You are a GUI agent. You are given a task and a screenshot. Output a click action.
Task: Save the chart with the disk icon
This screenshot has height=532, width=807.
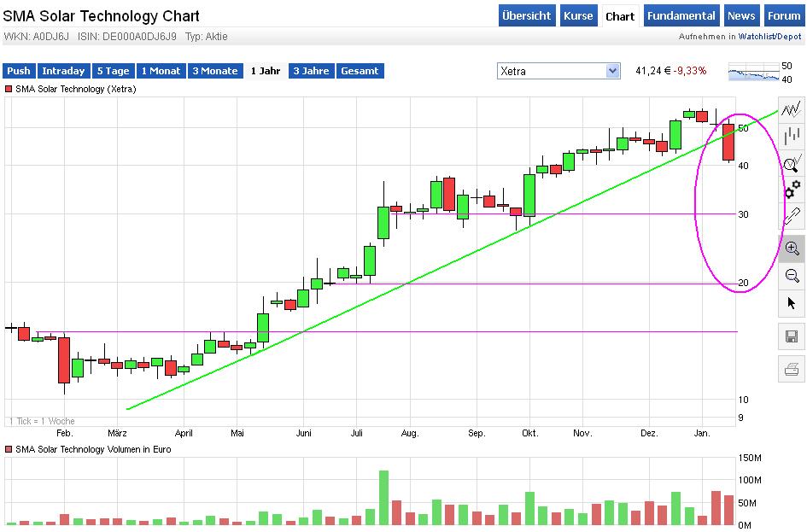792,336
